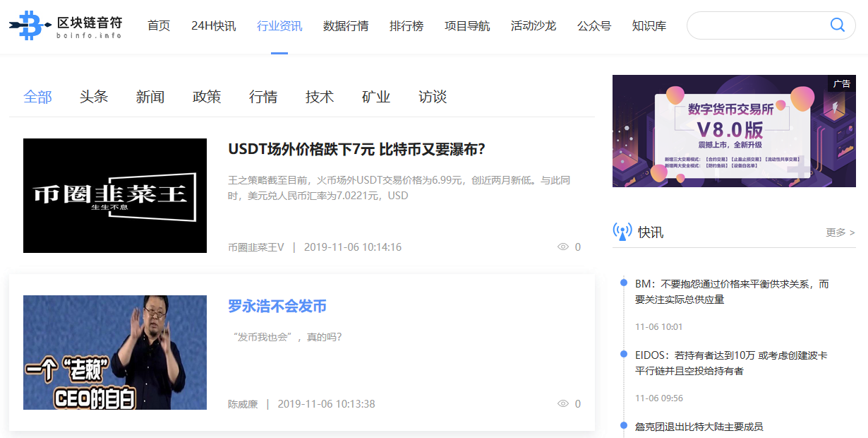Viewport: 868px width, 438px height.
Task: Select the 政策 category tab
Action: click(207, 97)
